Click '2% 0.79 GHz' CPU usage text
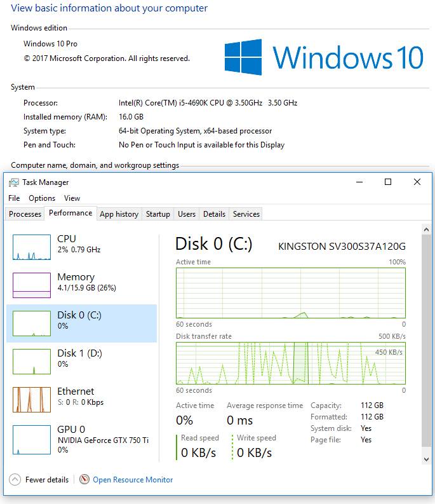 tap(79, 250)
